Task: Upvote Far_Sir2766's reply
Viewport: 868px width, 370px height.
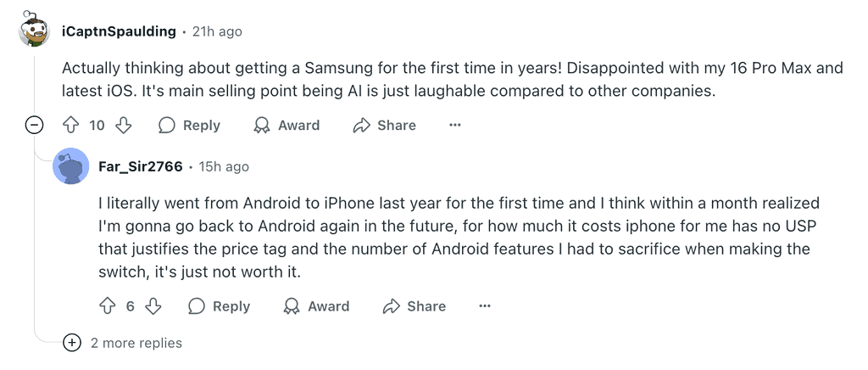Action: (x=108, y=306)
